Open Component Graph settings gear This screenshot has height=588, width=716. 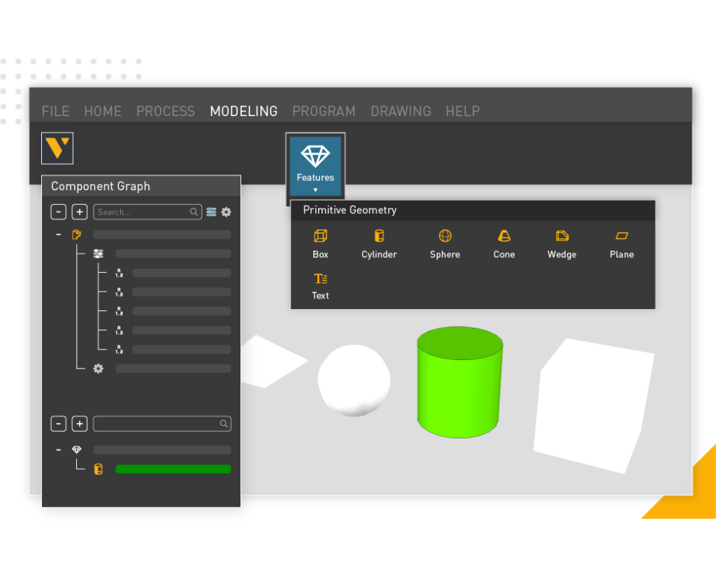226,212
